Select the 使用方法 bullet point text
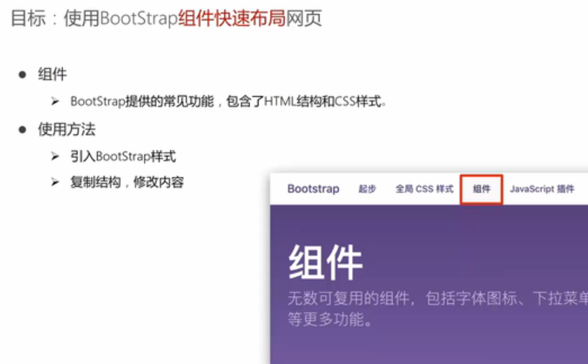The image size is (588, 364). point(66,130)
